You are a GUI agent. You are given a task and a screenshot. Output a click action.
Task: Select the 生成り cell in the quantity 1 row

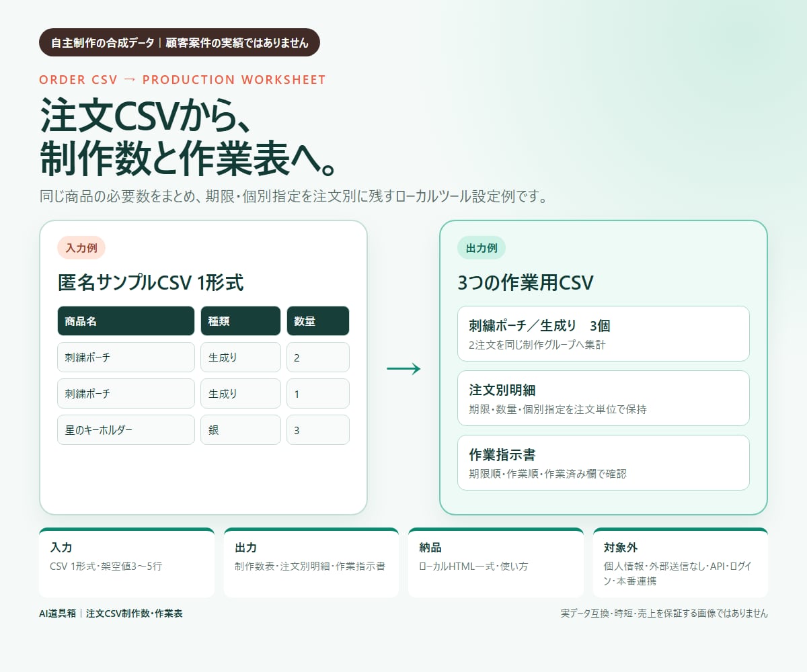241,394
